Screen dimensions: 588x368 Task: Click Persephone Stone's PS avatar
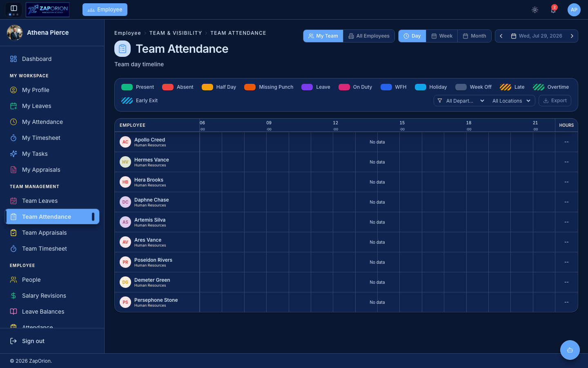(x=125, y=302)
